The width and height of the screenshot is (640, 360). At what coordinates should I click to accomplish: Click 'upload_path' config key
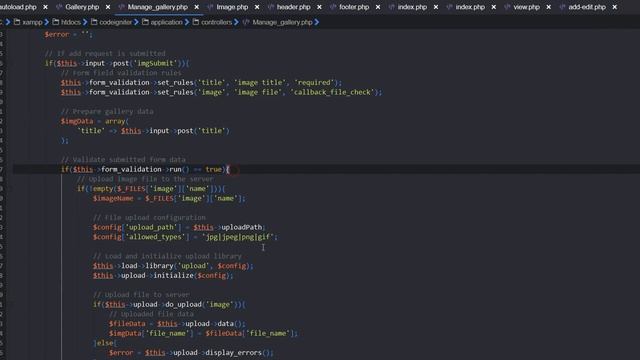[x=151, y=227]
